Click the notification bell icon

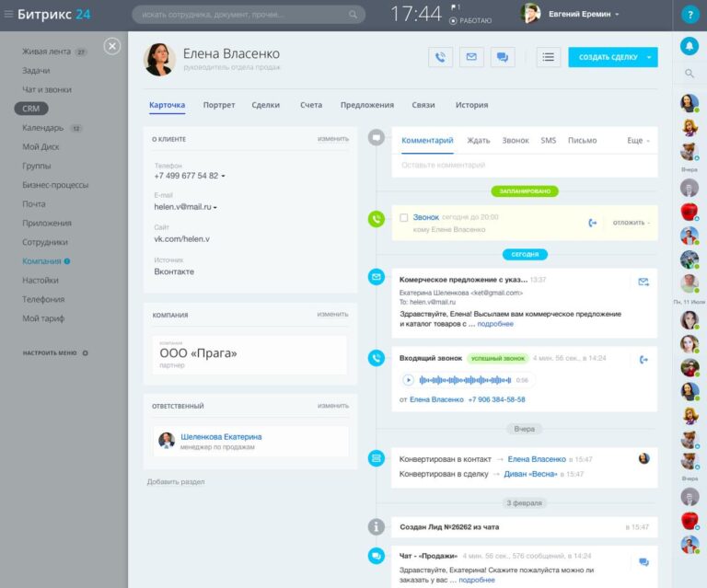(689, 45)
